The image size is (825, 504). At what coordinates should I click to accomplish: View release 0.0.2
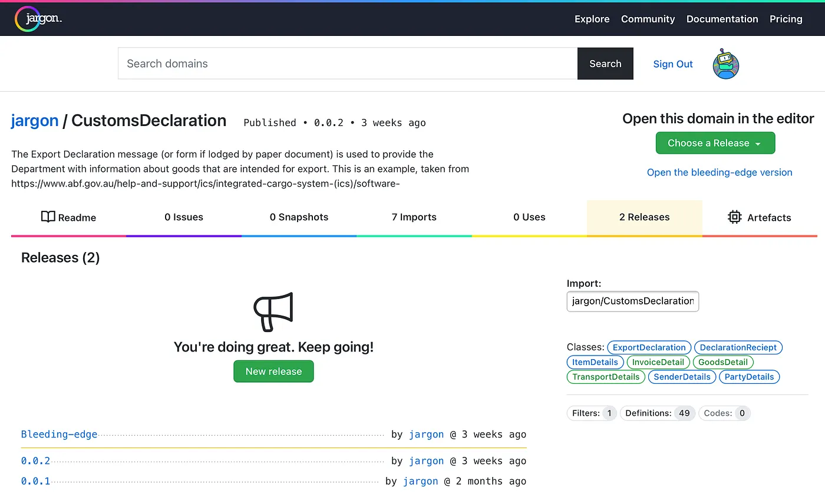point(35,460)
